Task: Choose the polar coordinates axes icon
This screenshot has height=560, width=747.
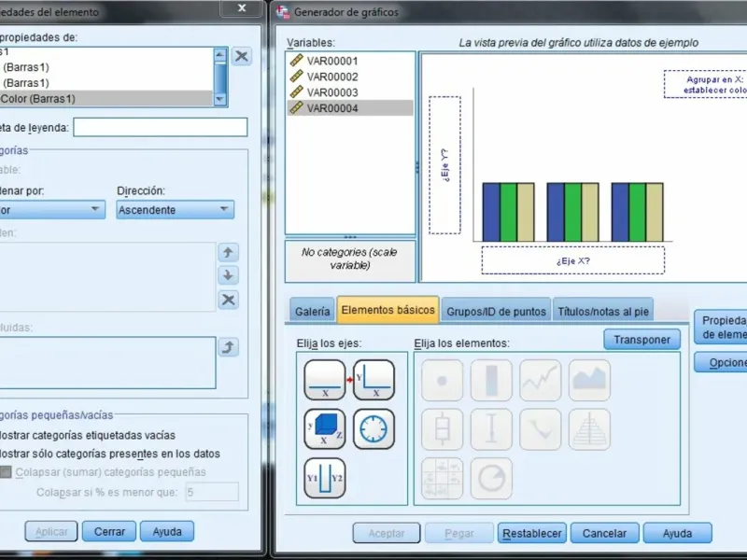Action: [x=374, y=429]
